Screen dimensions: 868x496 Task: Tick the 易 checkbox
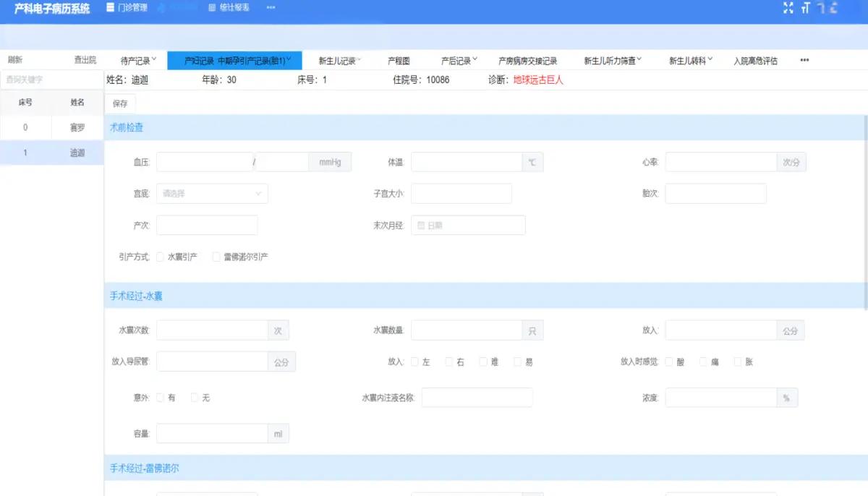pyautogui.click(x=518, y=362)
